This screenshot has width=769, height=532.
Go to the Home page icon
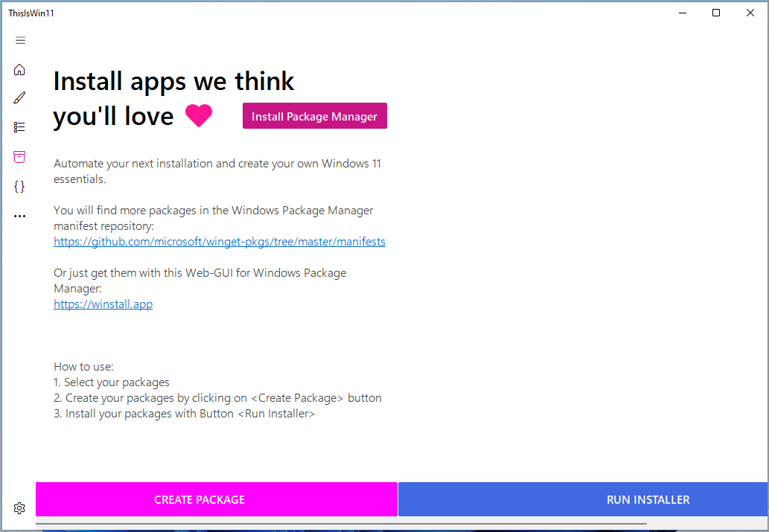click(19, 70)
